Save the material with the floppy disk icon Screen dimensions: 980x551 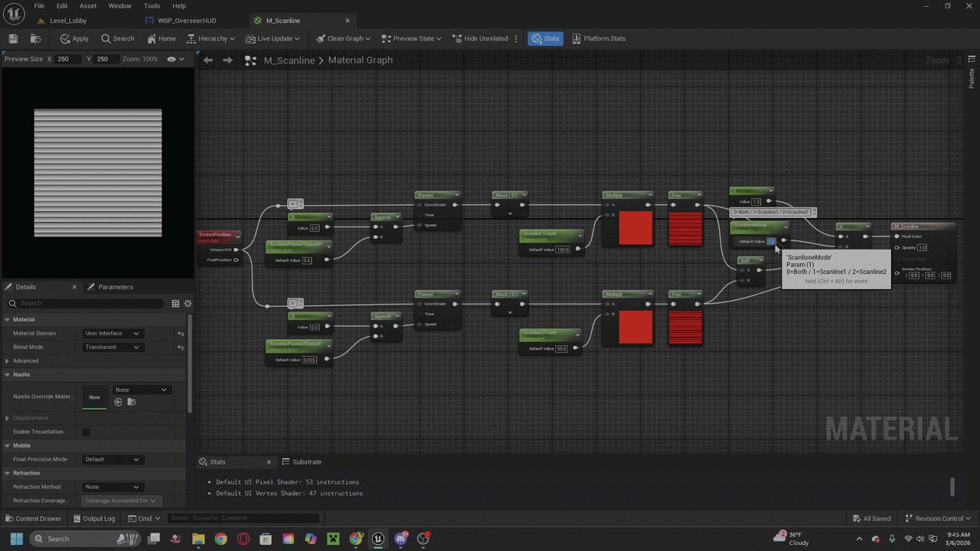tap(13, 38)
